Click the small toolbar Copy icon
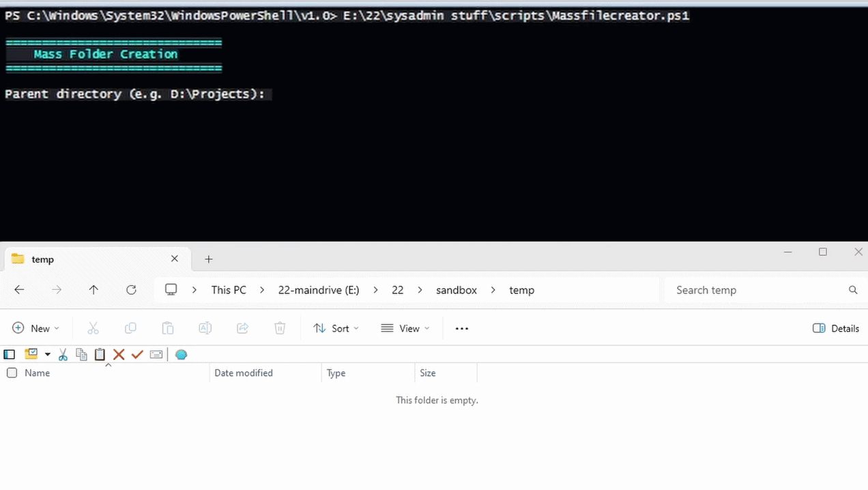Viewport: 868px width, 490px height. pos(81,354)
